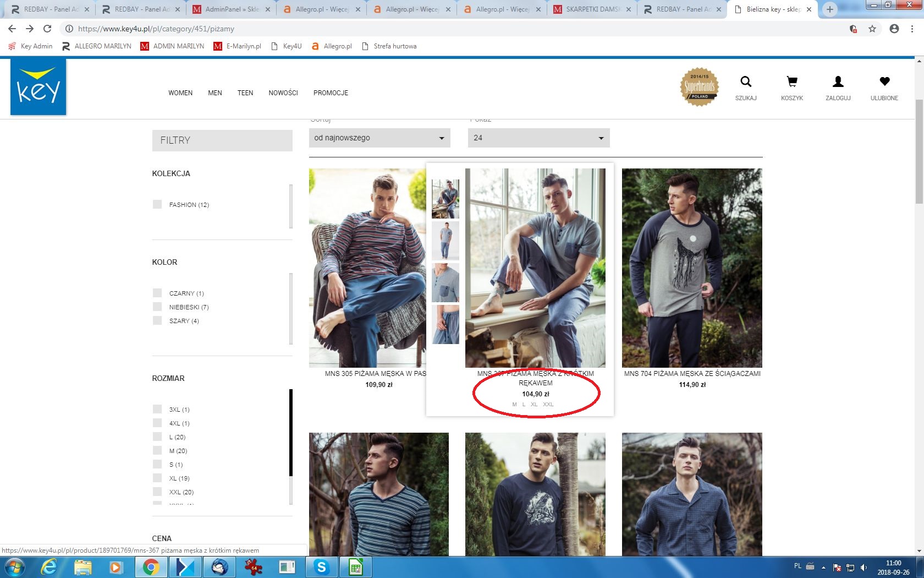The image size is (924, 578).
Task: Open the shopping cart (Koszyk)
Action: tap(792, 82)
